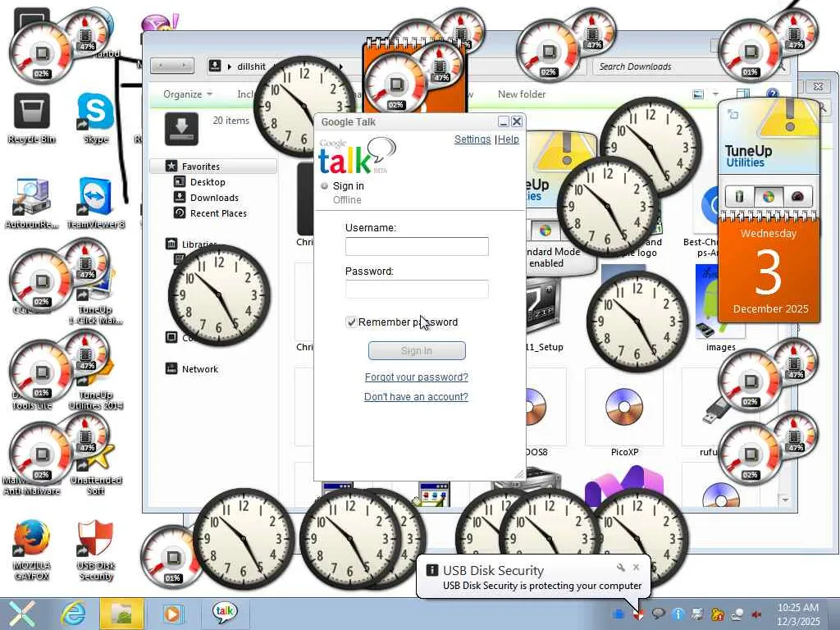The width and height of the screenshot is (840, 630).
Task: Click the muted volume tray icon
Action: click(x=757, y=614)
